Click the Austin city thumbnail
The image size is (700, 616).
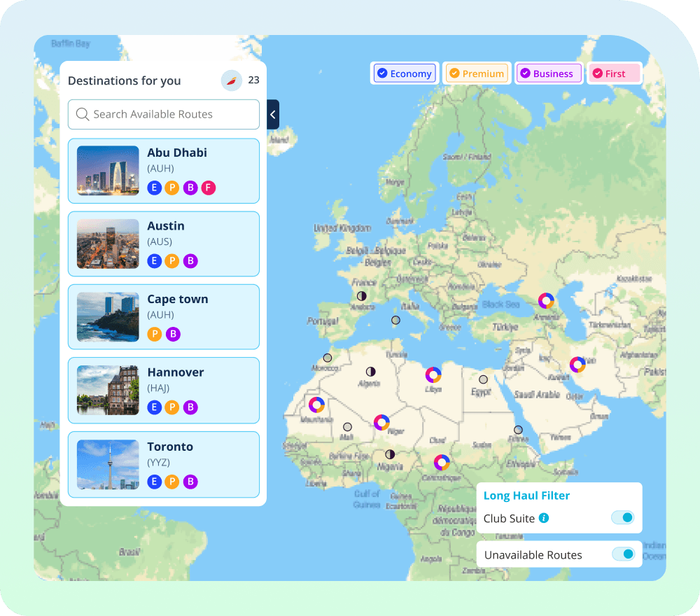pos(108,244)
